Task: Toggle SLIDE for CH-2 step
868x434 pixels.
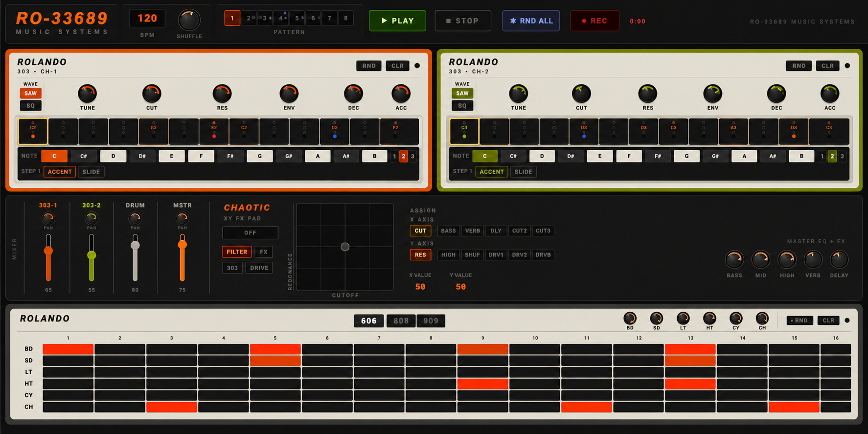Action: pos(523,172)
